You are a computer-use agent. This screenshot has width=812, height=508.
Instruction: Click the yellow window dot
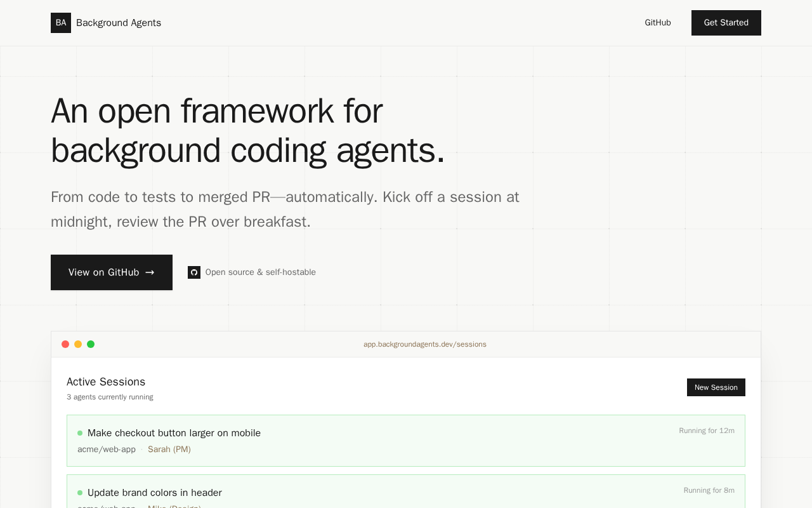[78, 344]
